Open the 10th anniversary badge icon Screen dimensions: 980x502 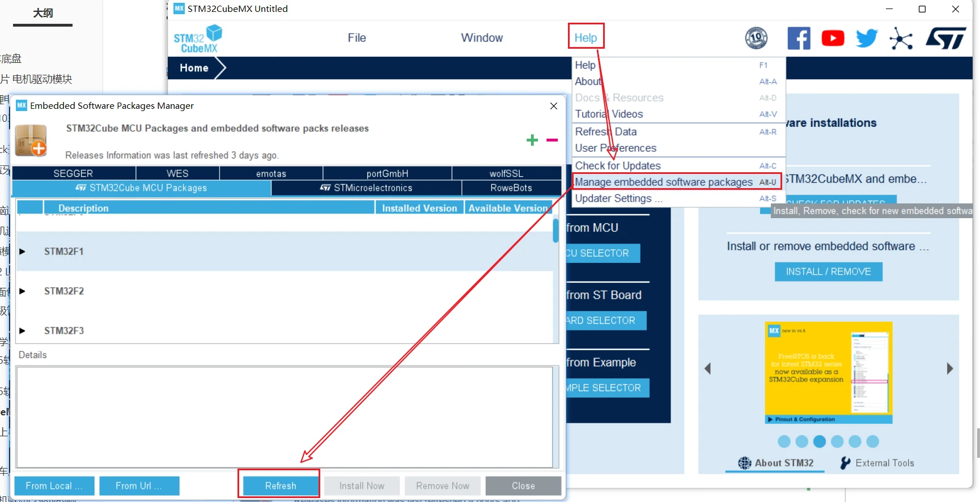point(756,38)
